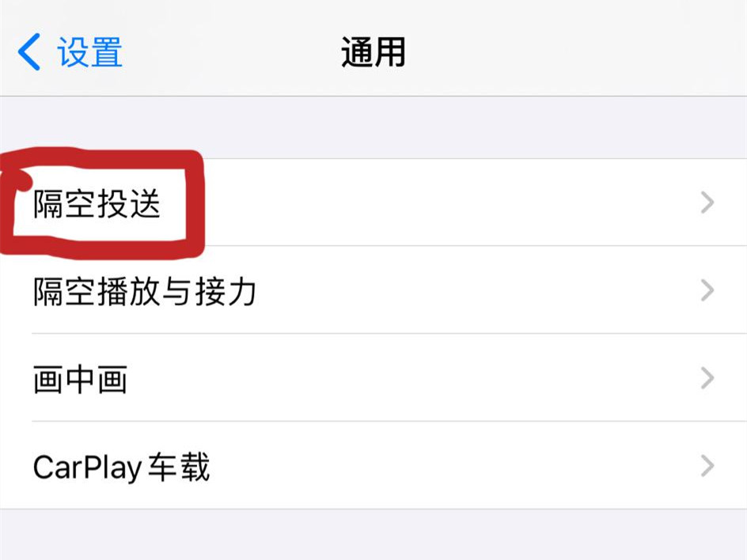This screenshot has width=747, height=560.
Task: Tap the 用 character of the 通用 header
Action: tap(389, 52)
